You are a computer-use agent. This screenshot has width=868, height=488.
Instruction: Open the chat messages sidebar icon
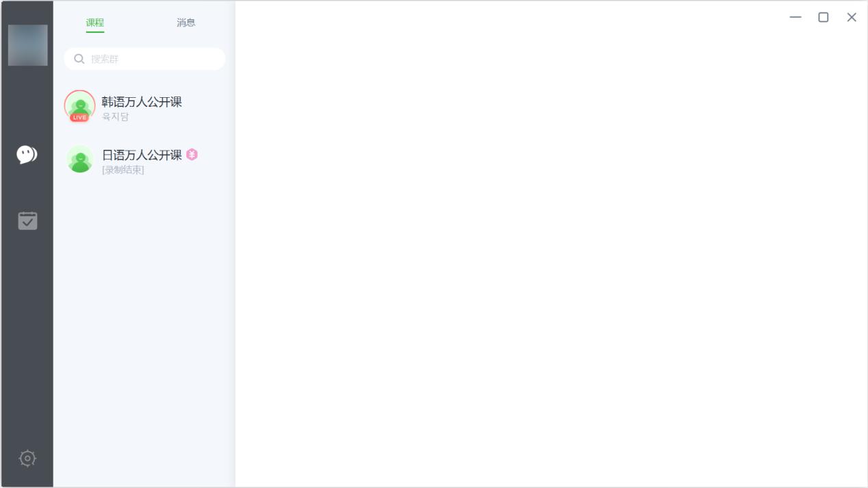[x=27, y=155]
